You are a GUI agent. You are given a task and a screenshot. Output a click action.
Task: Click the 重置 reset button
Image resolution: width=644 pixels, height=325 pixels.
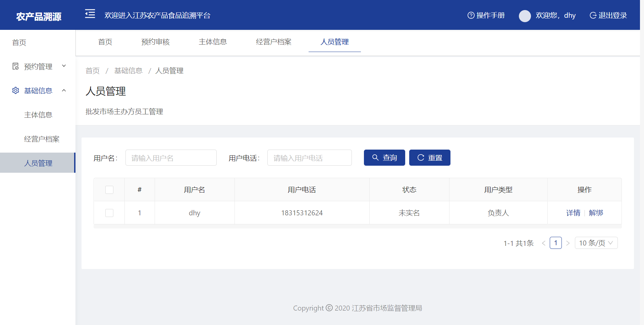point(430,158)
